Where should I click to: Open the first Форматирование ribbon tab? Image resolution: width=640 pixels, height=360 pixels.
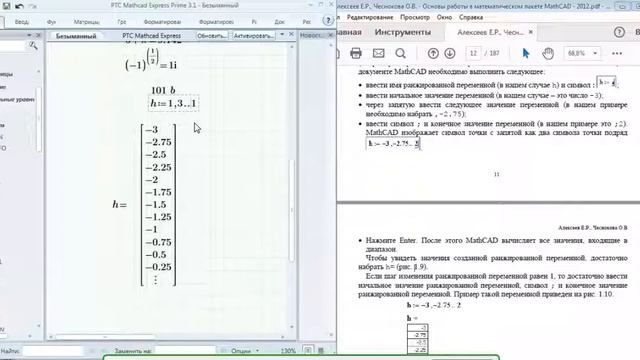pyautogui.click(x=162, y=22)
